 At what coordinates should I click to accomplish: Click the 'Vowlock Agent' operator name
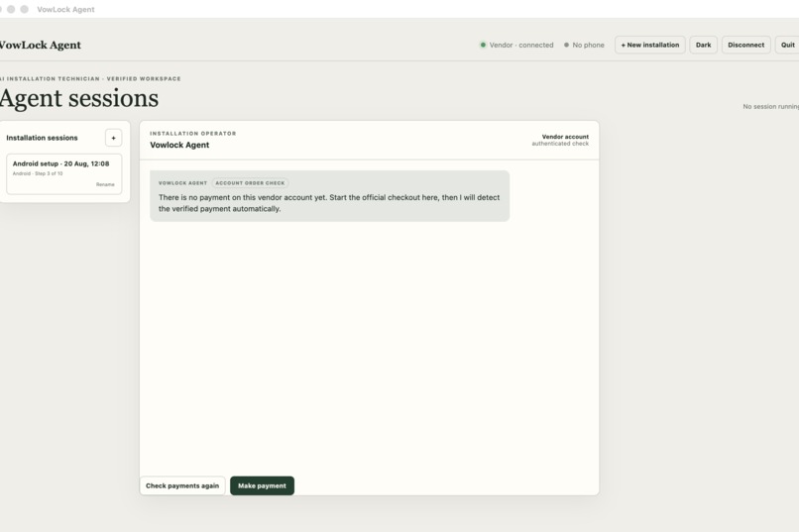179,145
